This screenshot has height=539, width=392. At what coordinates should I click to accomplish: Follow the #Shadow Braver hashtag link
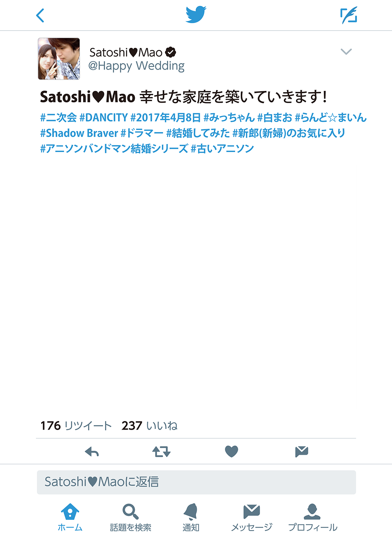point(79,133)
